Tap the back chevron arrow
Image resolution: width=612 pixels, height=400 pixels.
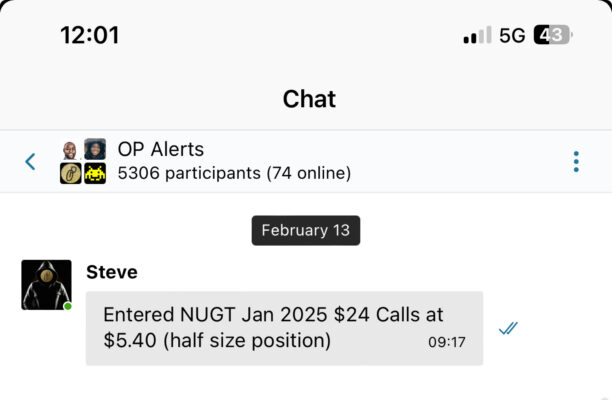point(30,161)
